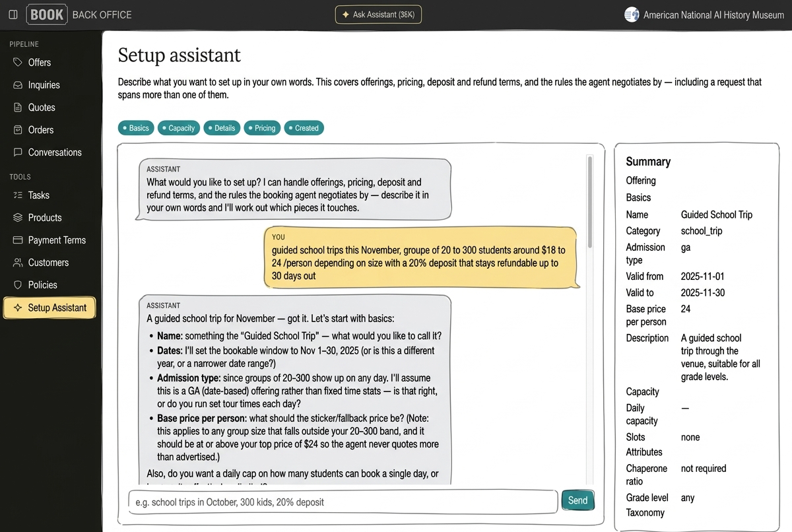Viewport: 792px width, 532px height.
Task: Select the Pricing step pill
Action: tap(262, 128)
